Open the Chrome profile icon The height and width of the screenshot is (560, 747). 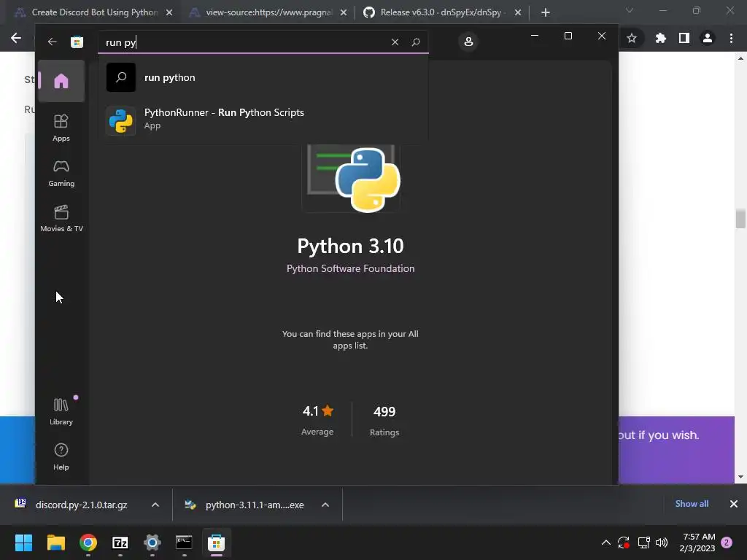tap(708, 38)
